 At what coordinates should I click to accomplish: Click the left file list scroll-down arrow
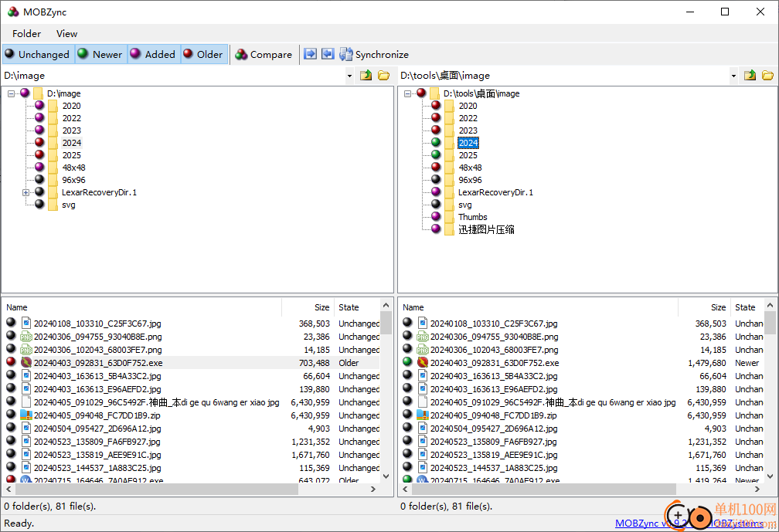point(386,476)
